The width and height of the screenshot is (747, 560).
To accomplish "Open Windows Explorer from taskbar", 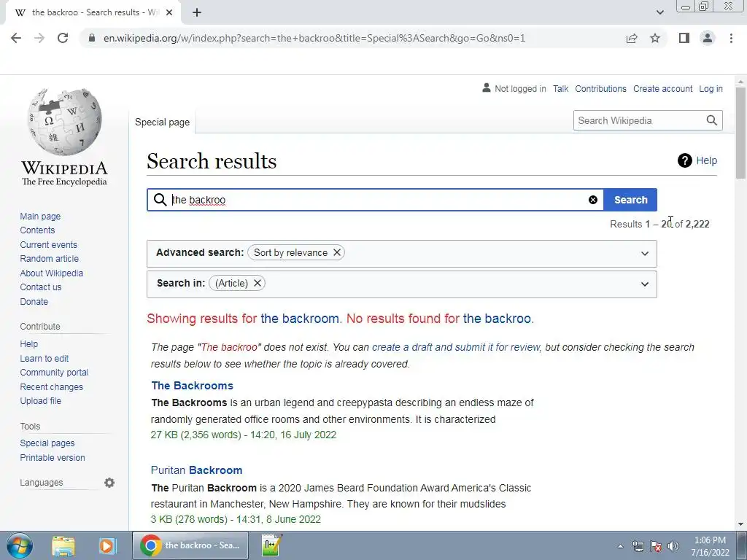I will (63, 545).
